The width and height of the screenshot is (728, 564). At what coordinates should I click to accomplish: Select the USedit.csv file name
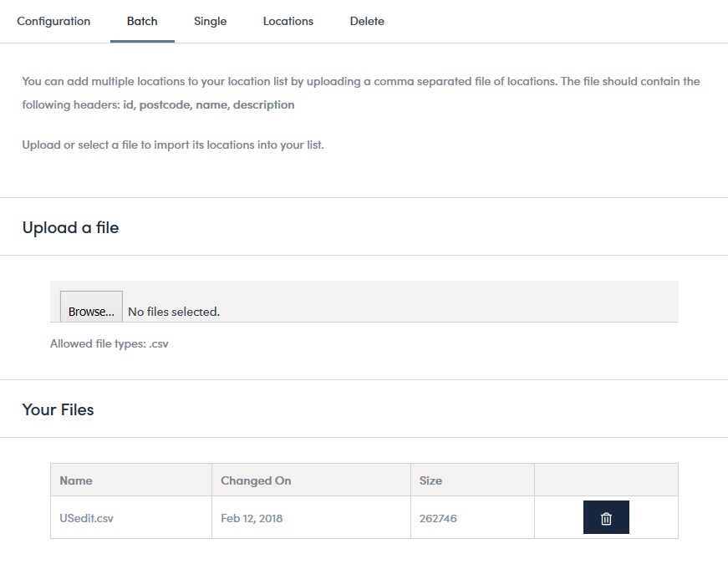pyautogui.click(x=86, y=518)
